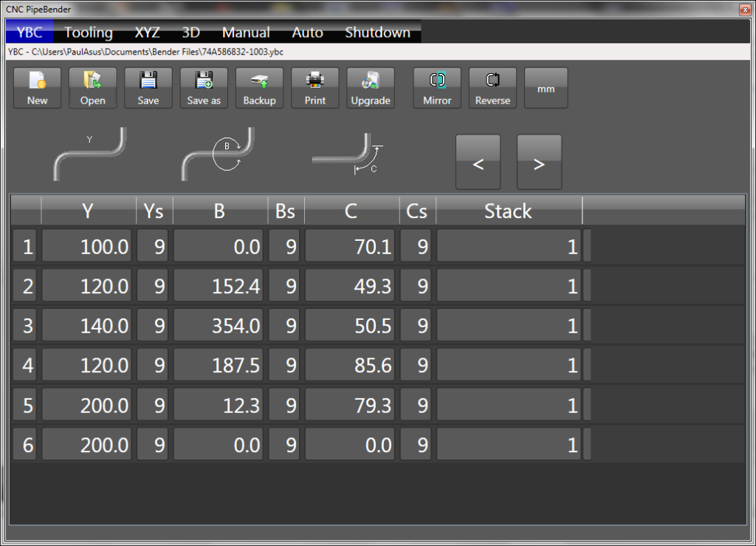The height and width of the screenshot is (546, 756).
Task: Click the Upgrade icon
Action: coord(371,88)
